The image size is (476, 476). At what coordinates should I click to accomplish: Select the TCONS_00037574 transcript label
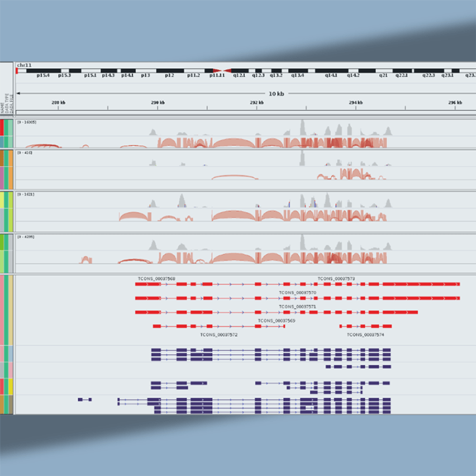click(367, 334)
